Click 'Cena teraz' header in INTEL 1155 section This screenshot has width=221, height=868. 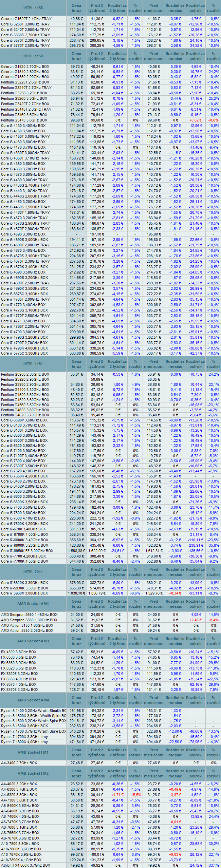tap(76, 8)
